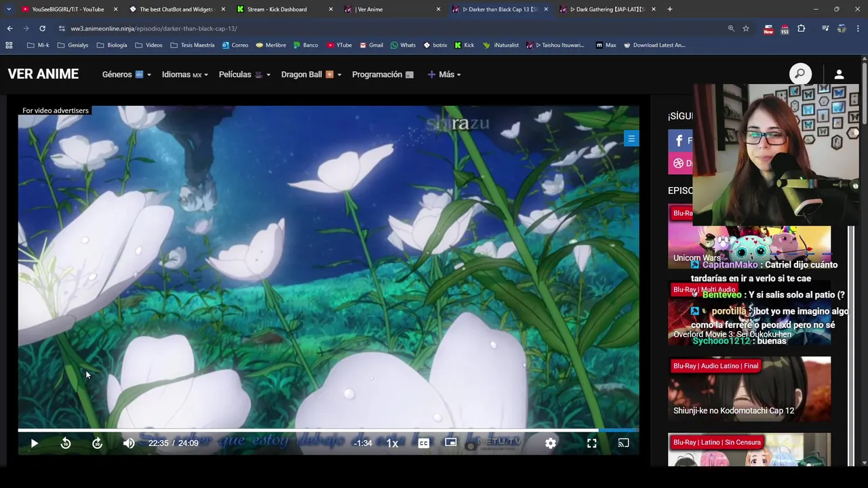This screenshot has height=488, width=868.
Task: Play the Darker than Black video
Action: point(34,443)
